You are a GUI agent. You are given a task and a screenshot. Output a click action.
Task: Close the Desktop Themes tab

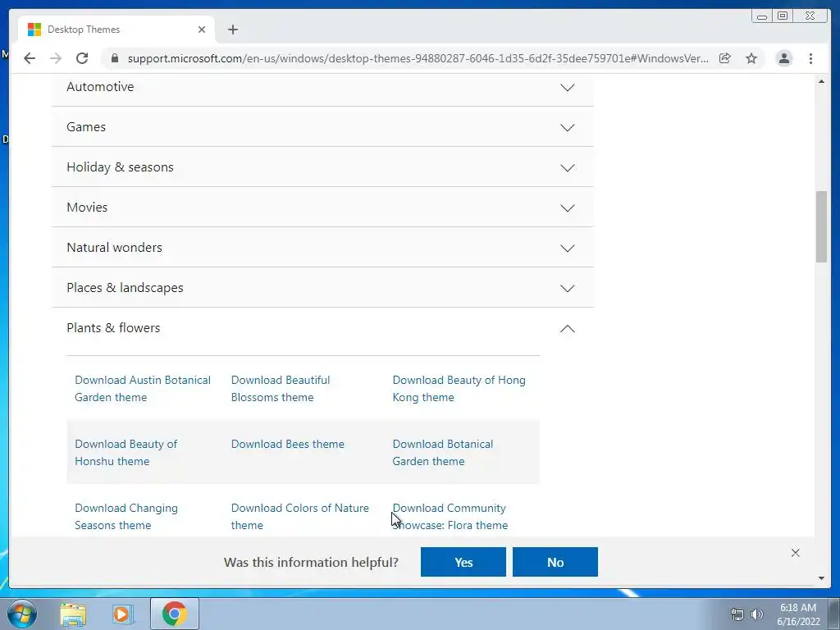coord(202,30)
